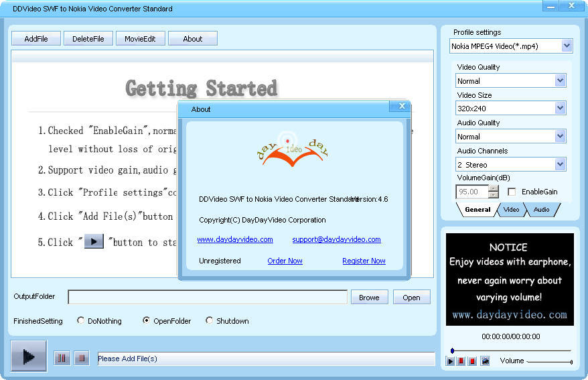
Task: Click the daydayvideo logo in About dialog
Action: pos(293,150)
